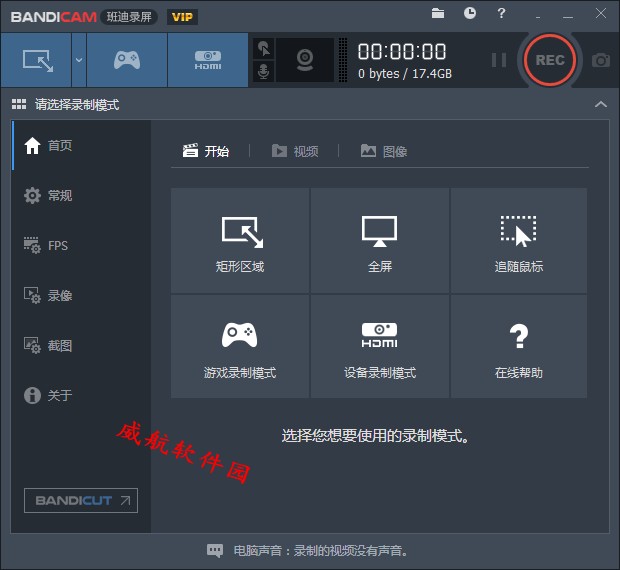Image resolution: width=620 pixels, height=570 pixels.
Task: Start recording with the REC button
Action: [550, 60]
